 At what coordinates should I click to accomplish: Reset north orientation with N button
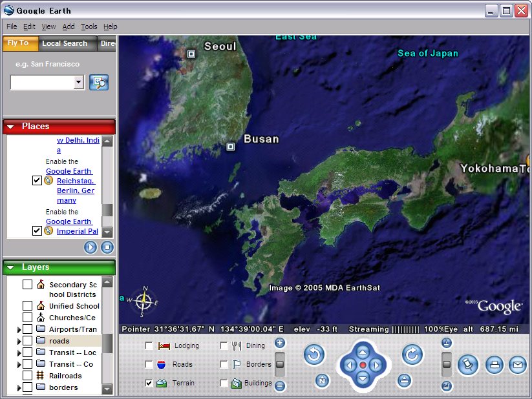click(321, 381)
